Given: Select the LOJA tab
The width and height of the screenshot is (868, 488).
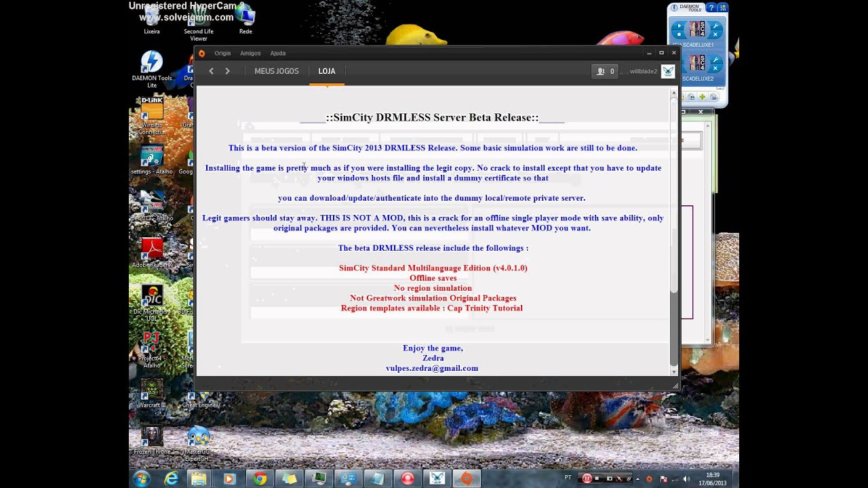Looking at the screenshot, I should click(327, 71).
